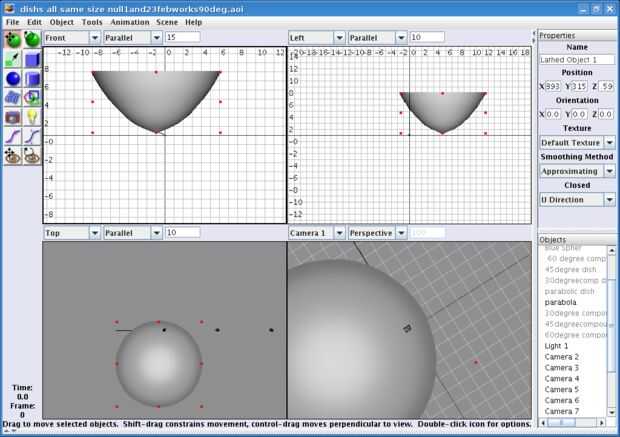
Task: Open the Animation menu
Action: (130, 22)
